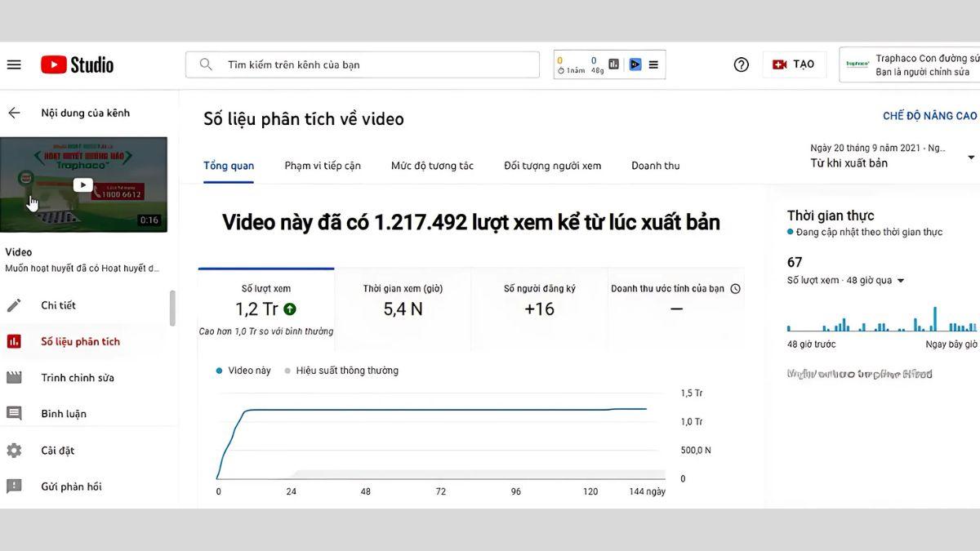Switch to the Mức độ tương tác tab
The image size is (980, 551).
(432, 166)
